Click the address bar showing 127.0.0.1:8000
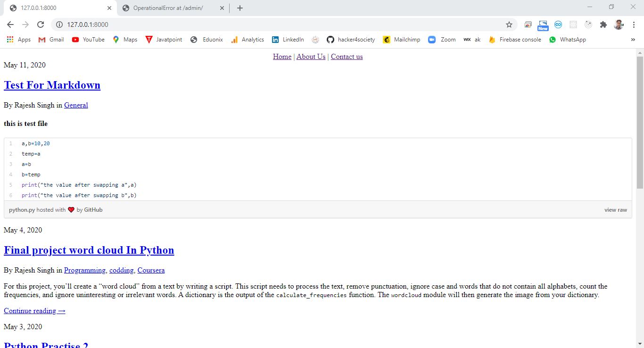Image resolution: width=644 pixels, height=348 pixels. (283, 25)
